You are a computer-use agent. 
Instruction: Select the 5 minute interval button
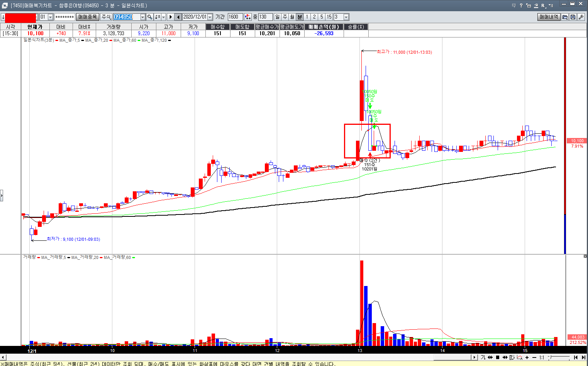coord(322,17)
